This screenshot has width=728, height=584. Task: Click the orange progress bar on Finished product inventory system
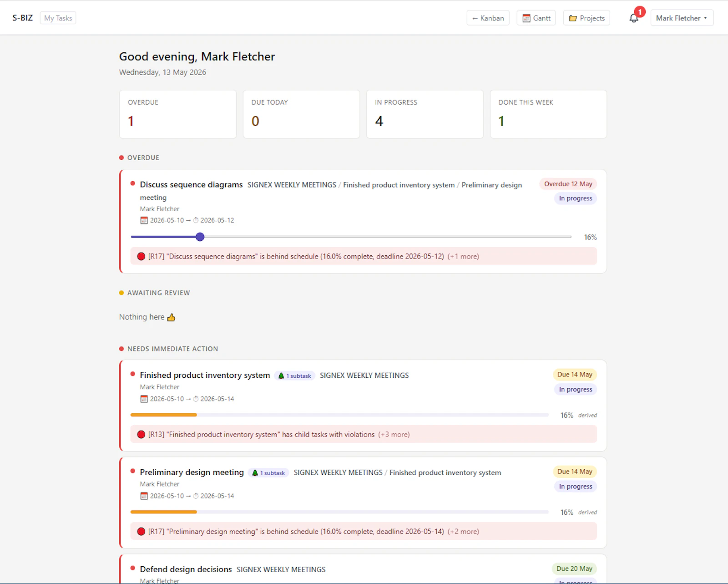(x=164, y=415)
